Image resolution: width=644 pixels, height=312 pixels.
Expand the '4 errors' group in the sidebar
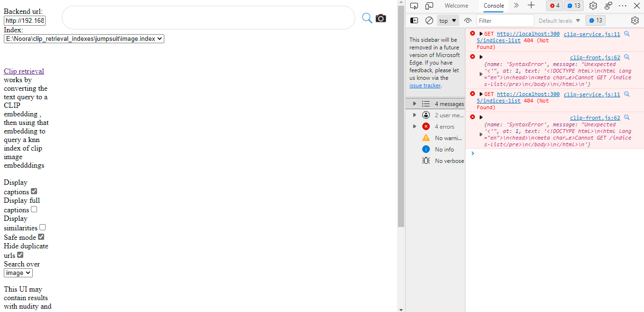[444, 126]
